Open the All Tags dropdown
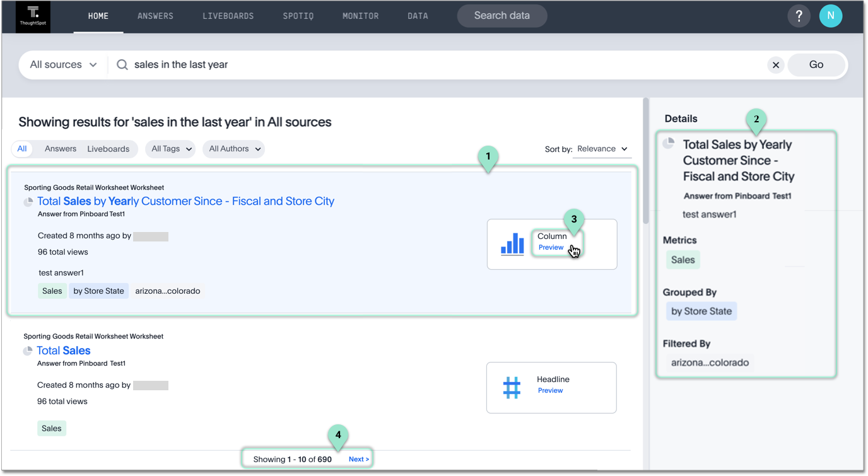The height and width of the screenshot is (476, 868). pyautogui.click(x=171, y=149)
